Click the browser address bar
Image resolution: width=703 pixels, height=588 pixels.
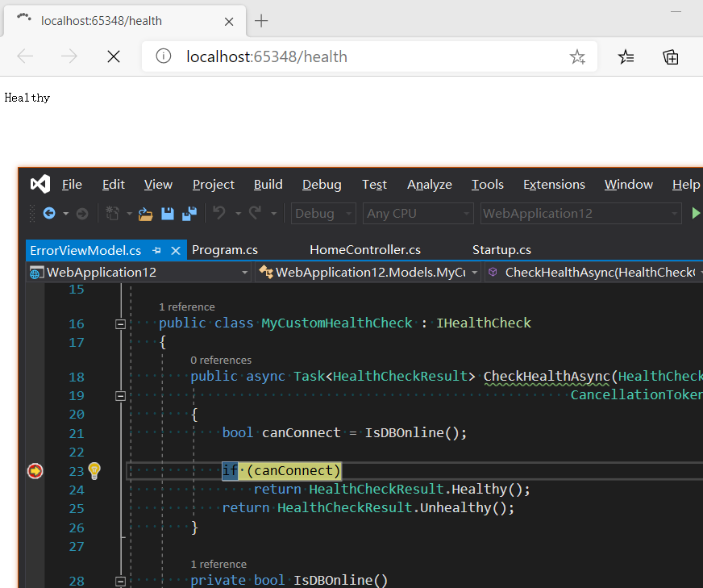(x=363, y=56)
